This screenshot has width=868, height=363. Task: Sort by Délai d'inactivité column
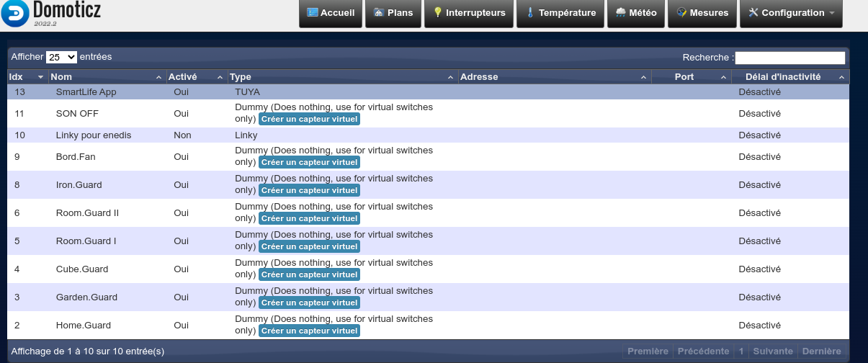[789, 77]
